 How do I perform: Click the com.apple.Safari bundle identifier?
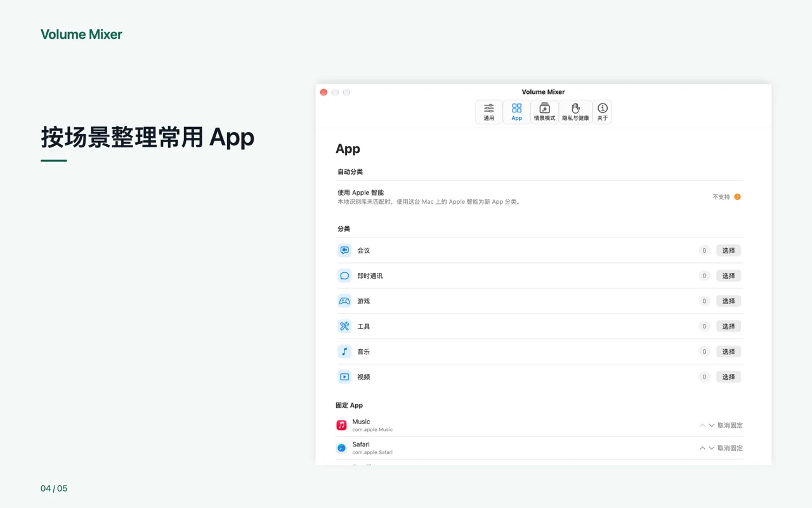(372, 453)
